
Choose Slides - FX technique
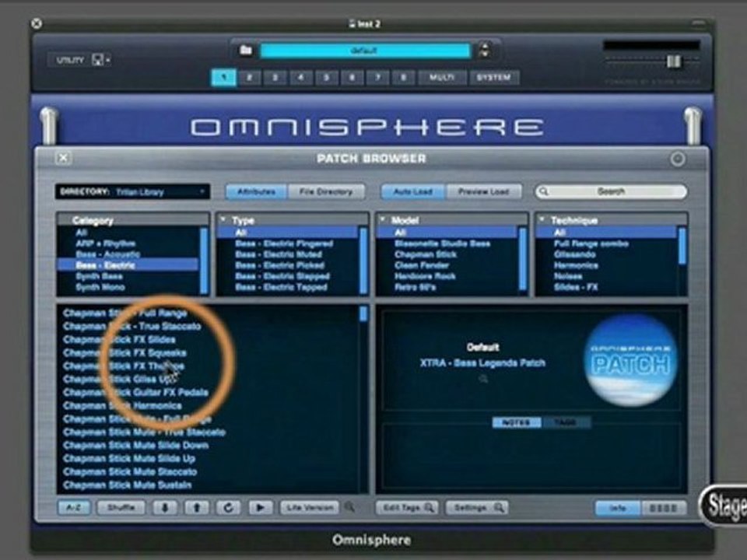pyautogui.click(x=576, y=287)
